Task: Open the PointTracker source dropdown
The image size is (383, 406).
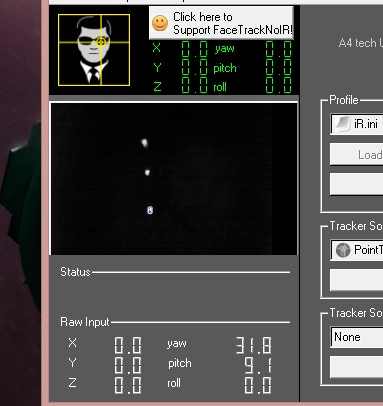Action: (x=357, y=250)
